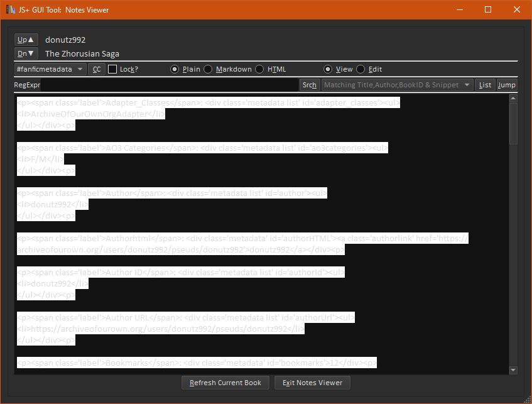Click the CC button

point(97,69)
